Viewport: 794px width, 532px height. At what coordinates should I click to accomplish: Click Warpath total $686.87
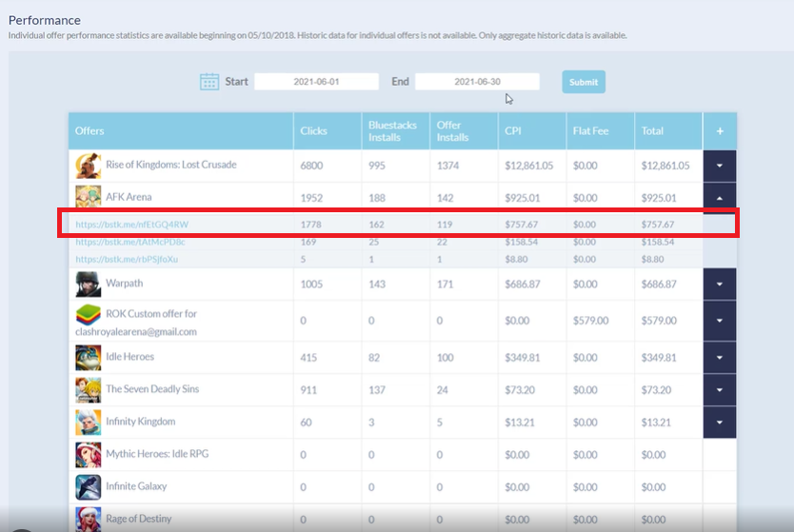tap(659, 284)
